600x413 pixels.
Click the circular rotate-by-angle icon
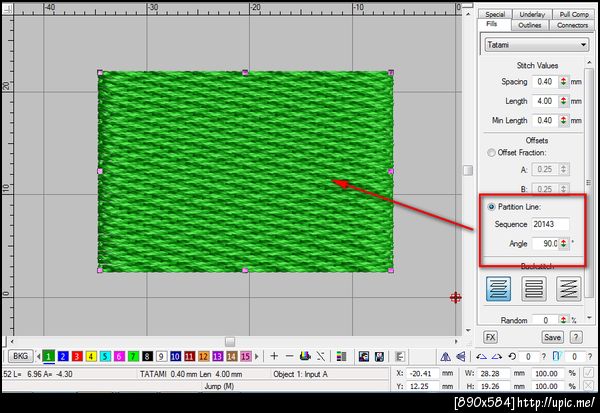(512, 357)
